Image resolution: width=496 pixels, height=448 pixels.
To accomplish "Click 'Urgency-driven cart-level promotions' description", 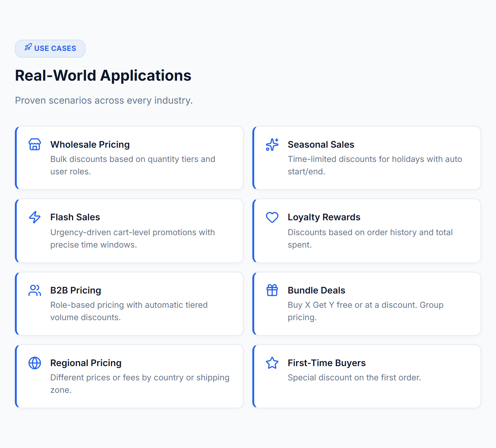I will point(133,239).
